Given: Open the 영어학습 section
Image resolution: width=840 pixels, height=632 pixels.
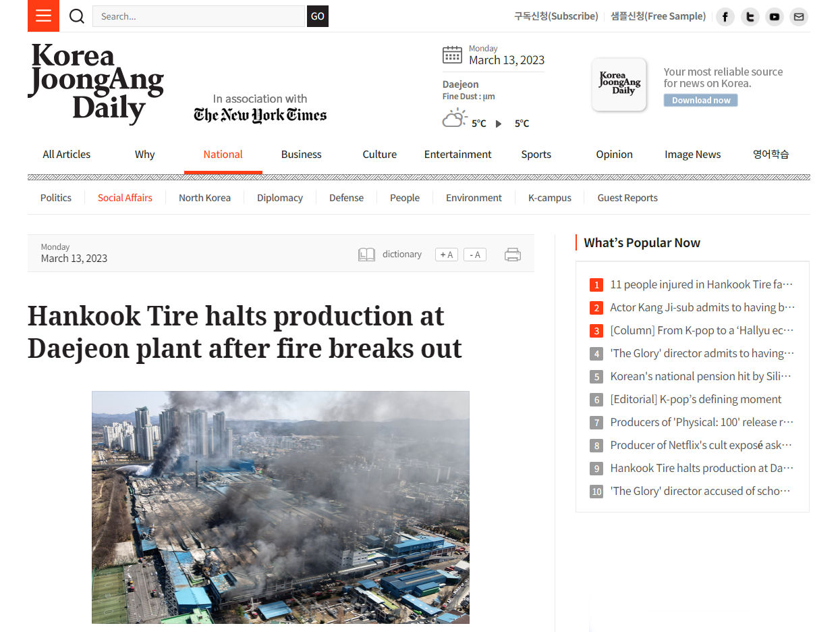Looking at the screenshot, I should coord(771,154).
